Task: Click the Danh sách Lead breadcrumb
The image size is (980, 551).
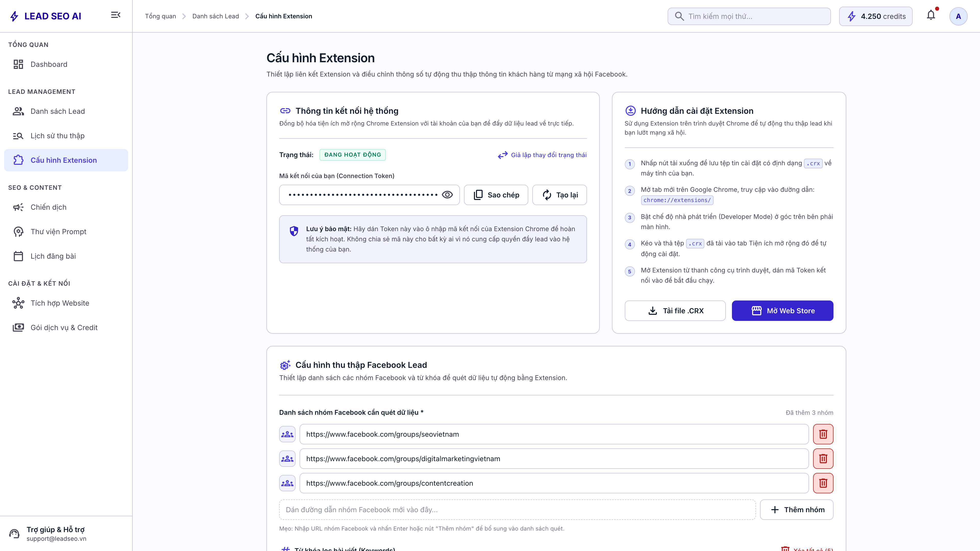Action: pyautogui.click(x=215, y=16)
